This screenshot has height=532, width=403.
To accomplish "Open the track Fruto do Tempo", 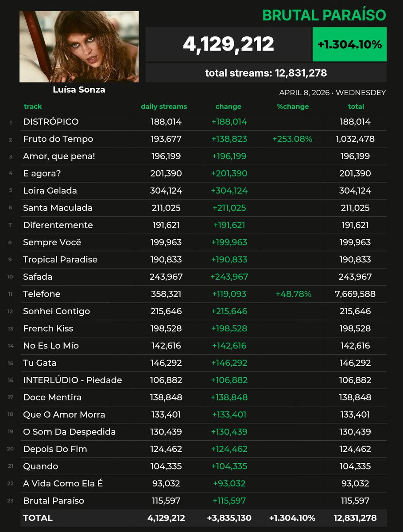I will [58, 139].
